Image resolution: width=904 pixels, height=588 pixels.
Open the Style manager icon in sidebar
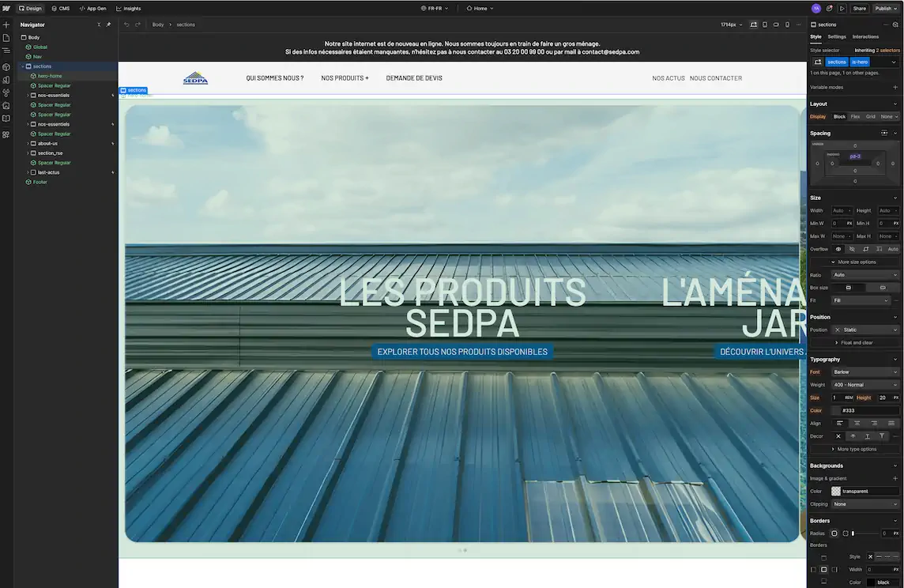[x=6, y=80]
